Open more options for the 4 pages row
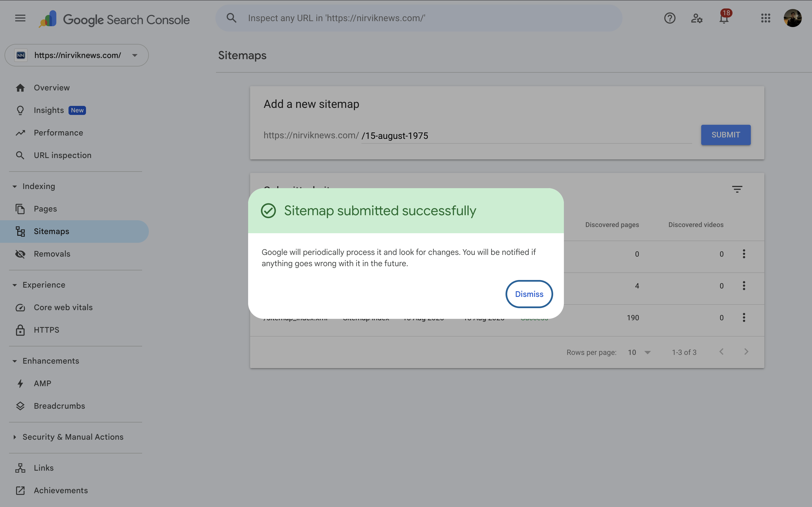 [x=743, y=286]
